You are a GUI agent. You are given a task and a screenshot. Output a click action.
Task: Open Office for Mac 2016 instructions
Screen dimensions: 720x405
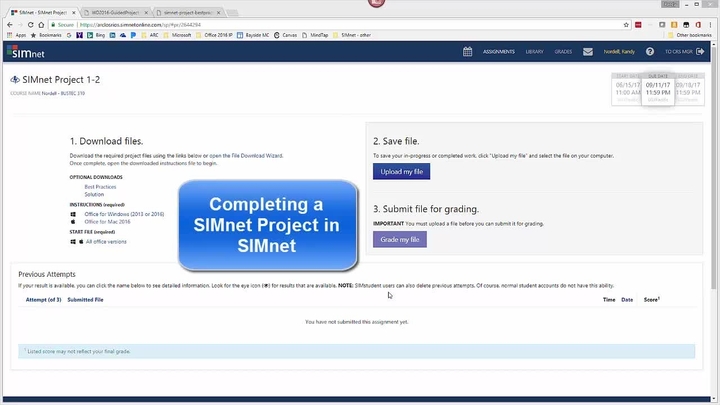pos(107,221)
